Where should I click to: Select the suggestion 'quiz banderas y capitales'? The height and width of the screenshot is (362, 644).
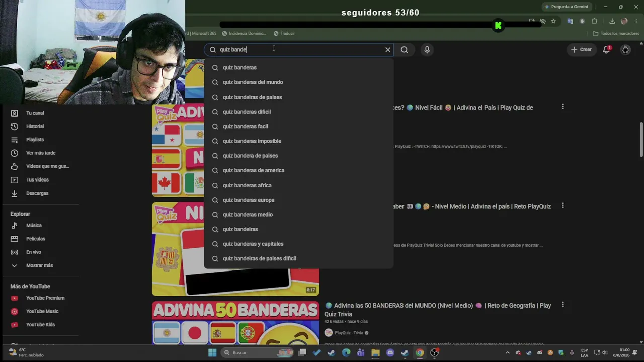298,244
